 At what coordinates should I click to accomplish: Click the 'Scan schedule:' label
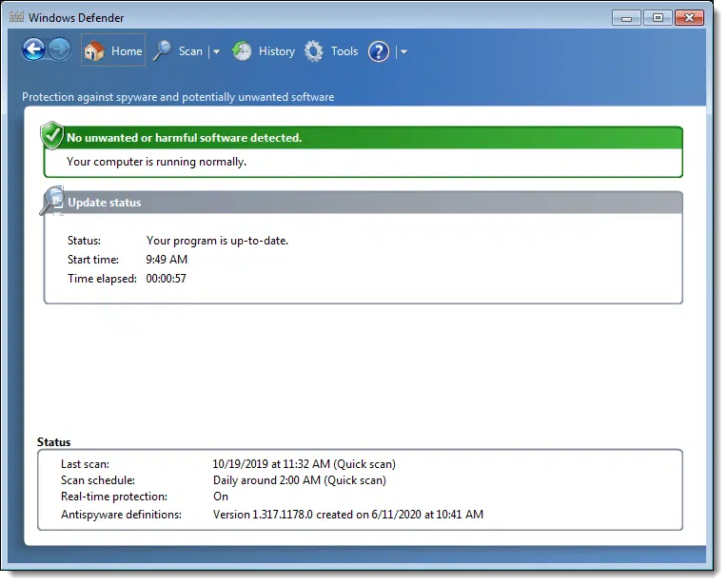tap(98, 480)
